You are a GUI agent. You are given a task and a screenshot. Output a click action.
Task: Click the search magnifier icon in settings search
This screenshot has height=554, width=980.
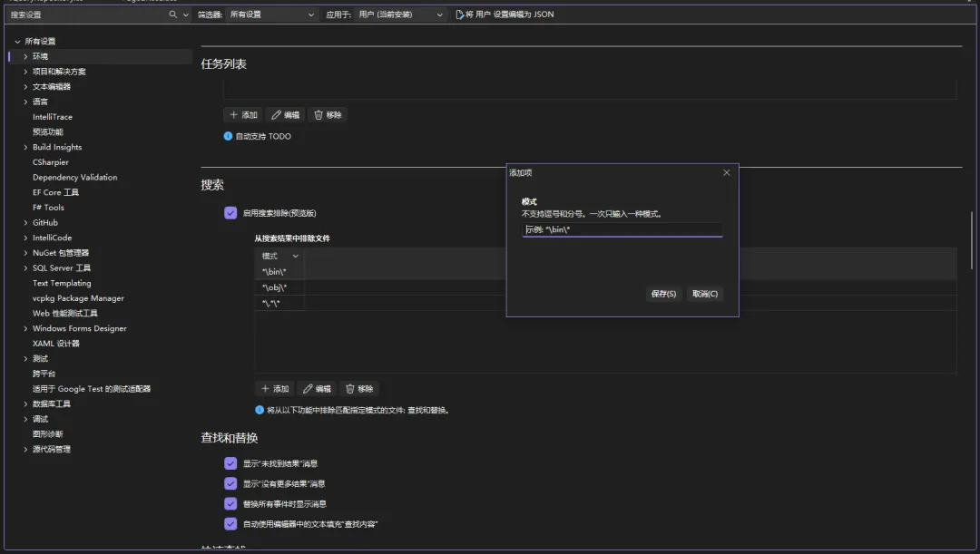pos(173,15)
